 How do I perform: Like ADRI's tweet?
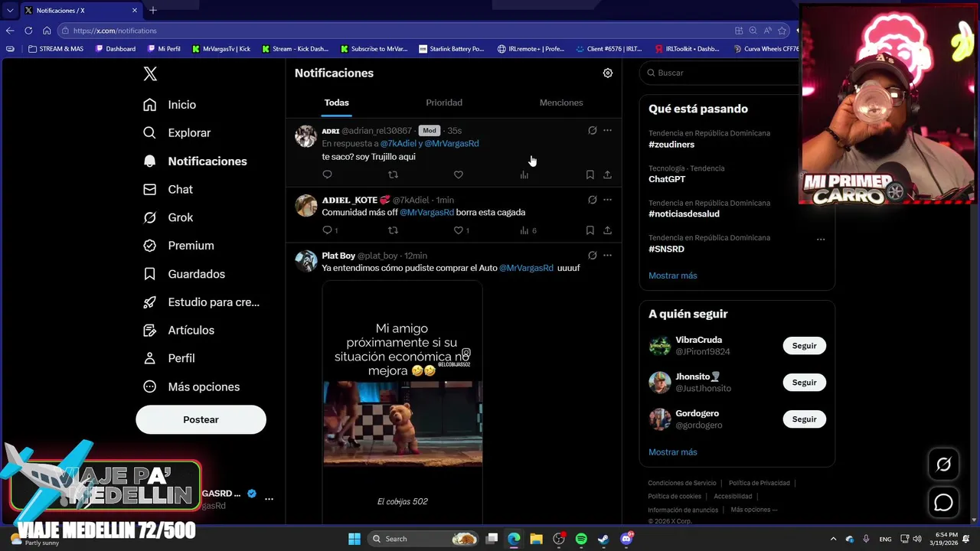pyautogui.click(x=458, y=174)
